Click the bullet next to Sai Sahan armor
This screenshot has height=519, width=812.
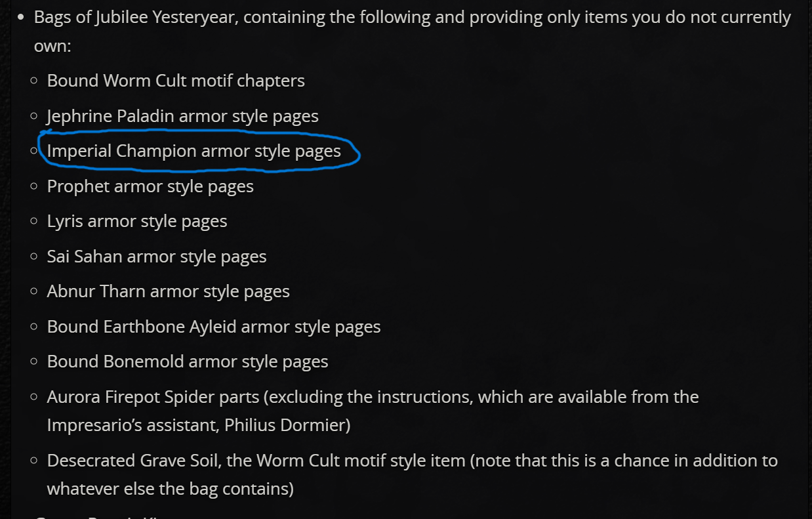[x=34, y=257]
